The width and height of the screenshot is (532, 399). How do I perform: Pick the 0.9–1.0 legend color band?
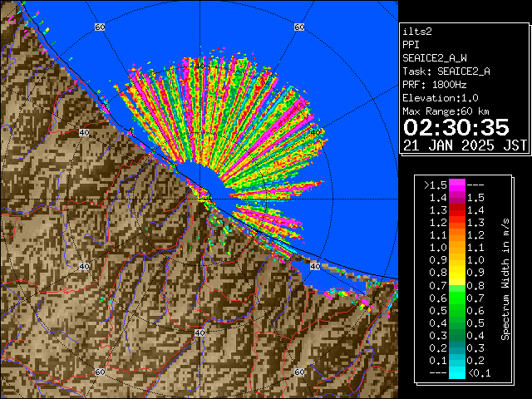(457, 260)
